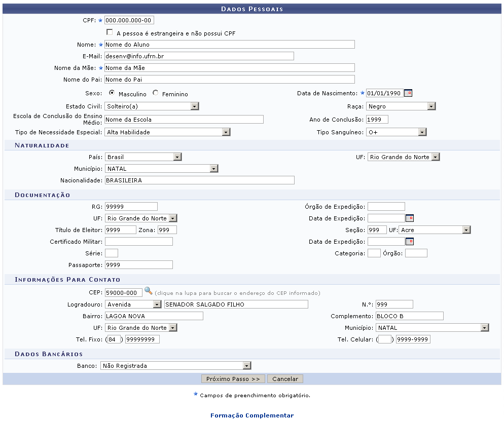Open calendar for Data de Nascimento
This screenshot has height=421, width=504.
pyautogui.click(x=408, y=93)
